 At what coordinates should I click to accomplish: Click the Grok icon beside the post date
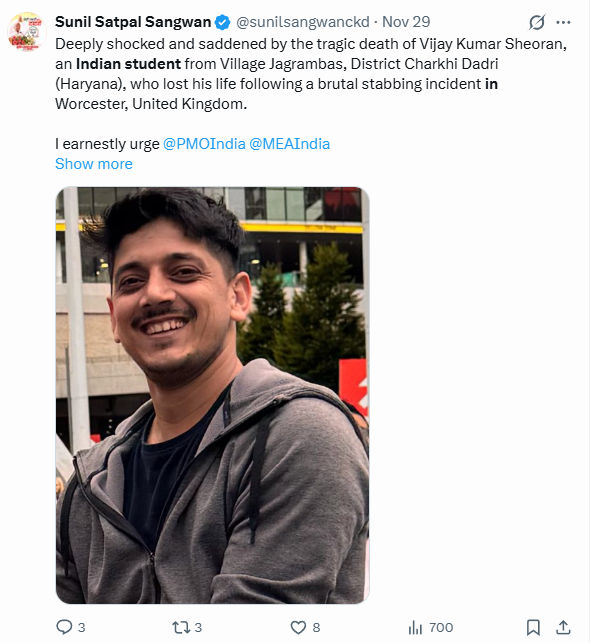pyautogui.click(x=536, y=22)
